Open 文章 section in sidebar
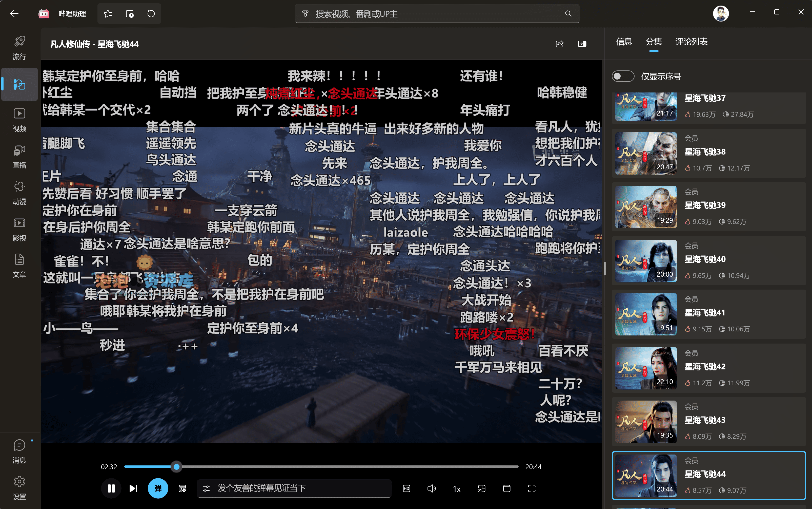 pos(19,266)
